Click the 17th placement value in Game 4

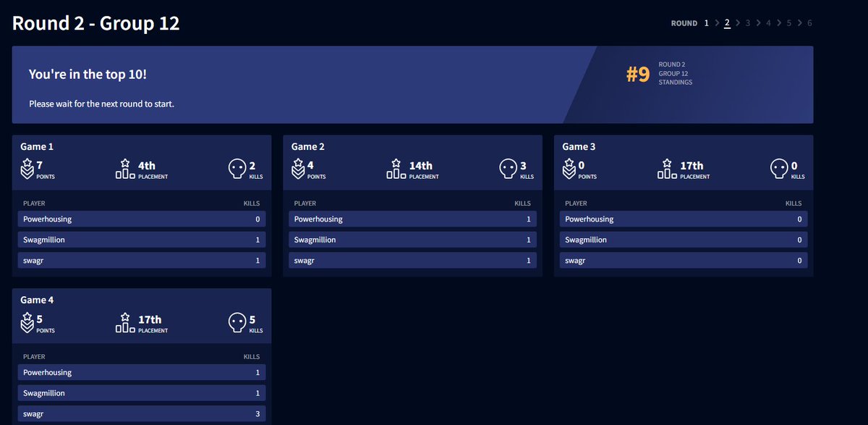click(x=150, y=319)
